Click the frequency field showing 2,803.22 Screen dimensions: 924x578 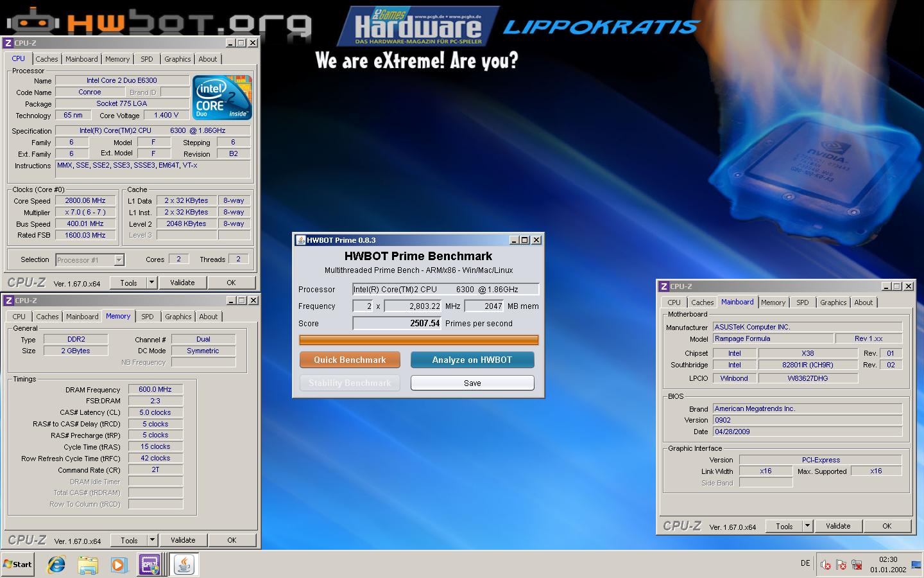413,306
